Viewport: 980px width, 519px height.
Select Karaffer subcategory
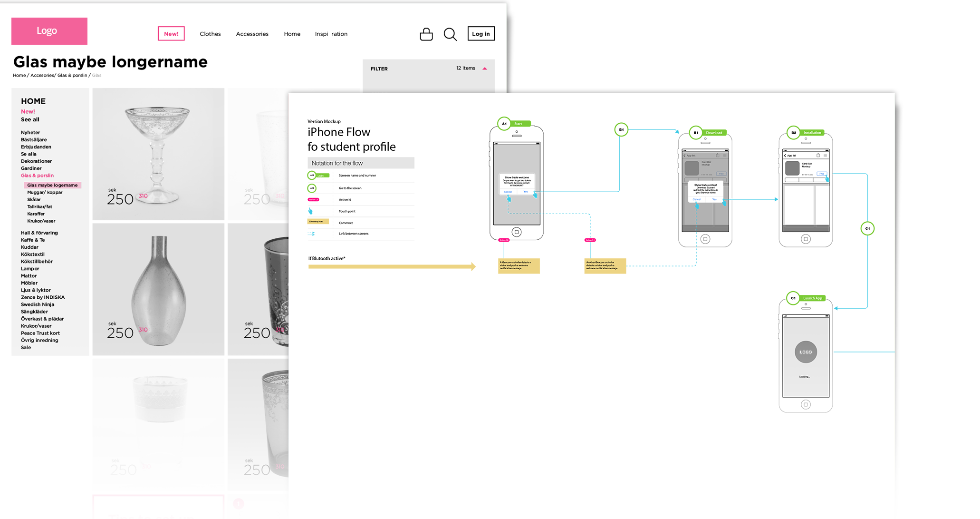point(36,214)
